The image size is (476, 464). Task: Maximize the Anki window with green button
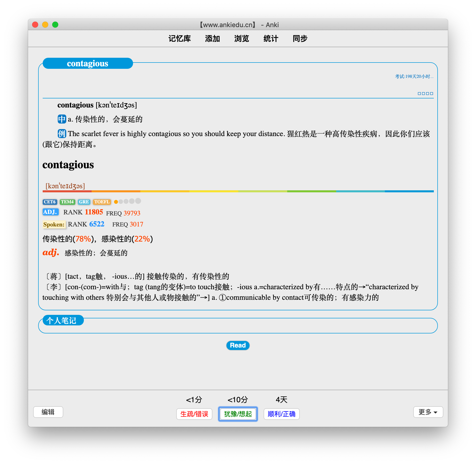(55, 25)
